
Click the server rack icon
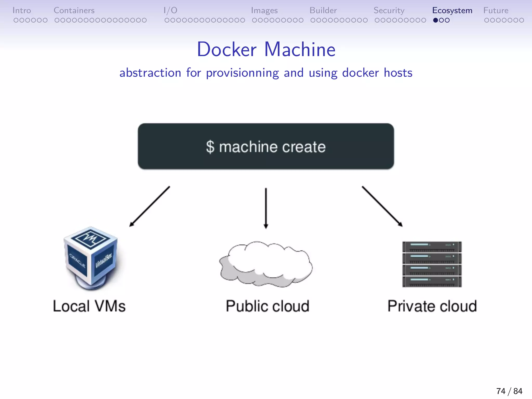point(432,264)
